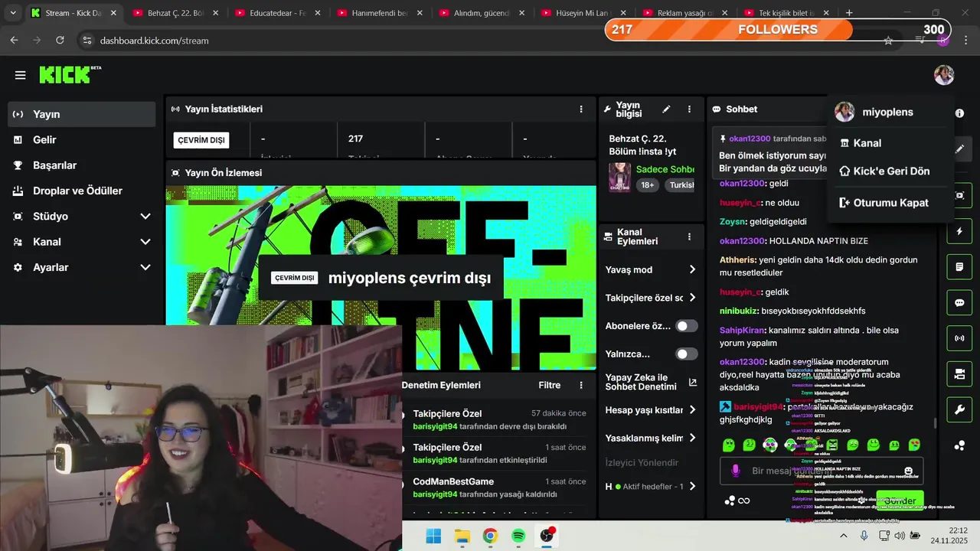The width and height of the screenshot is (980, 551).
Task: Click the pin icon on the pinned message
Action: click(722, 139)
